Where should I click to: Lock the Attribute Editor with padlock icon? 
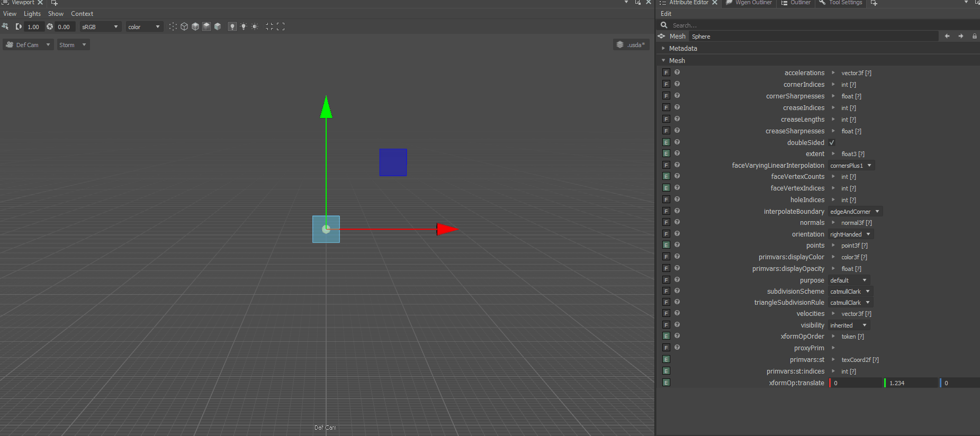coord(974,36)
